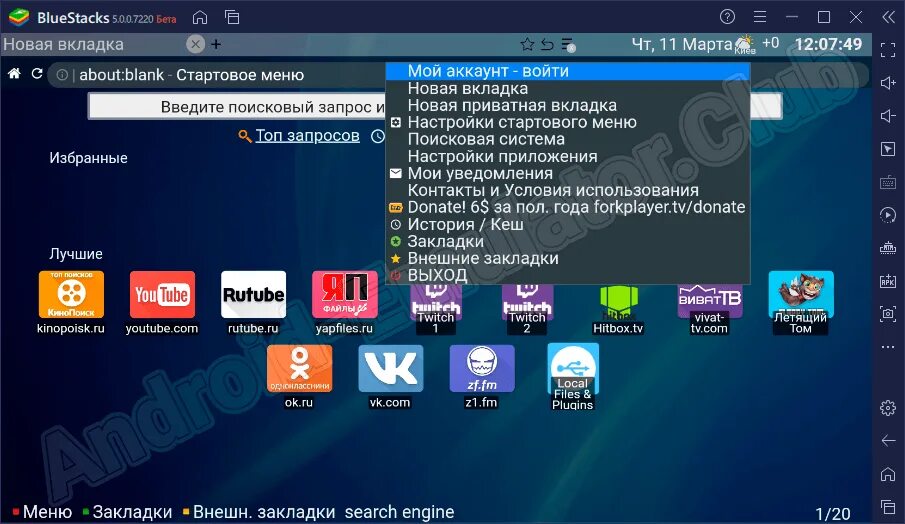Open keyboard controls icon in sidebar
Image resolution: width=905 pixels, height=524 pixels.
(x=888, y=182)
